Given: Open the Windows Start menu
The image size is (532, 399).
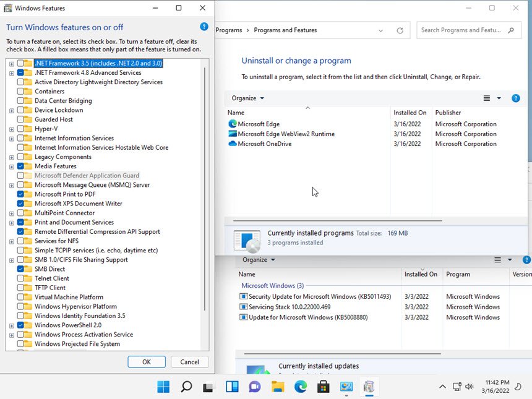Looking at the screenshot, I should point(163,387).
